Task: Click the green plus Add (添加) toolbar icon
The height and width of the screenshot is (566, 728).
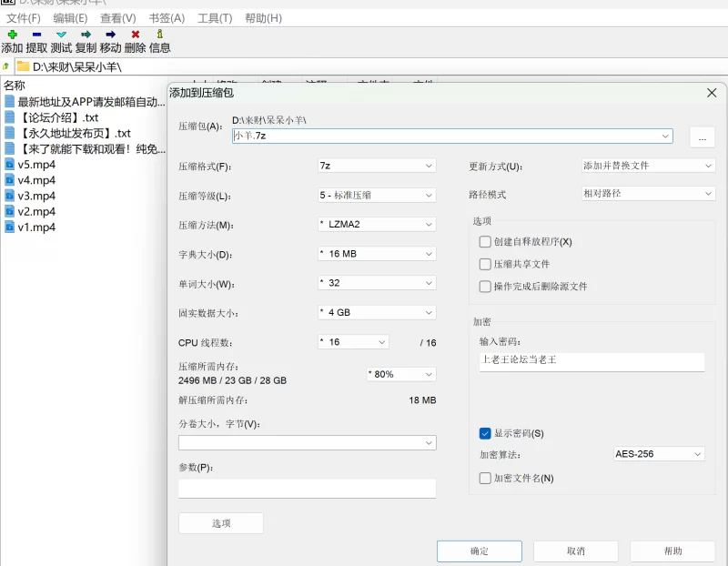Action: click(13, 35)
